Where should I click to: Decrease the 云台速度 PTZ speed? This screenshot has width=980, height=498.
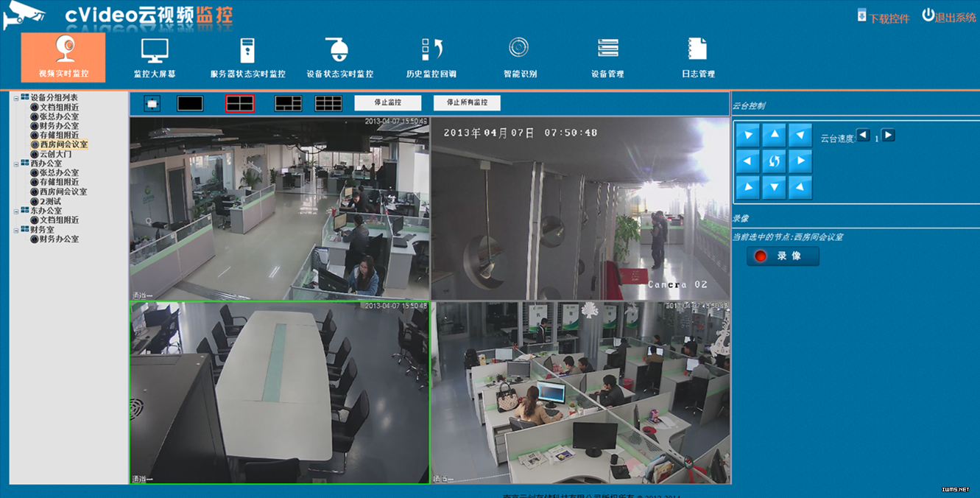[x=863, y=136]
